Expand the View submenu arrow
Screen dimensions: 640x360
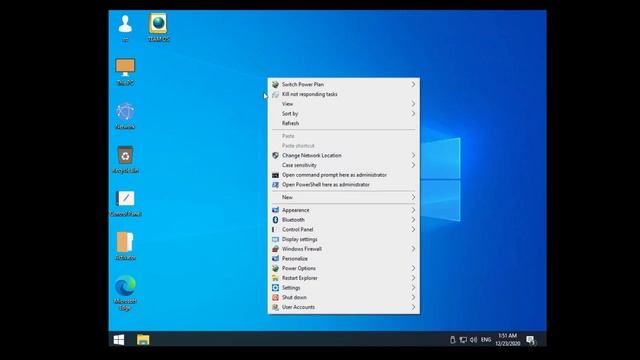click(x=413, y=104)
